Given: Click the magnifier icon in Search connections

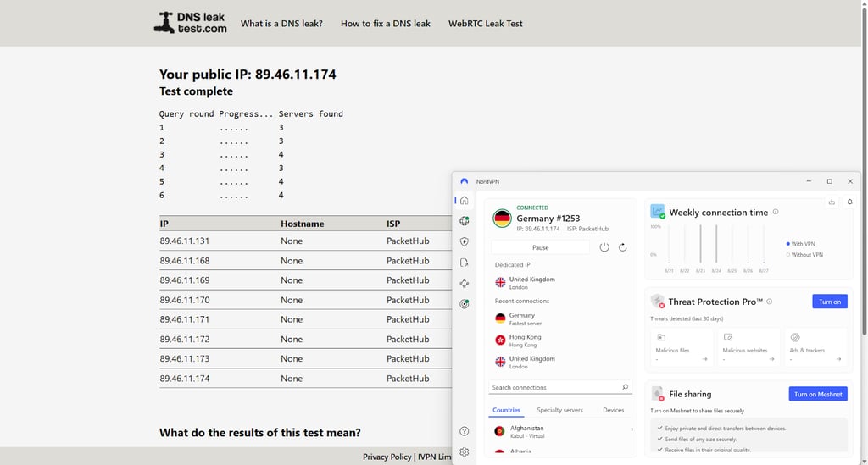Looking at the screenshot, I should point(625,387).
